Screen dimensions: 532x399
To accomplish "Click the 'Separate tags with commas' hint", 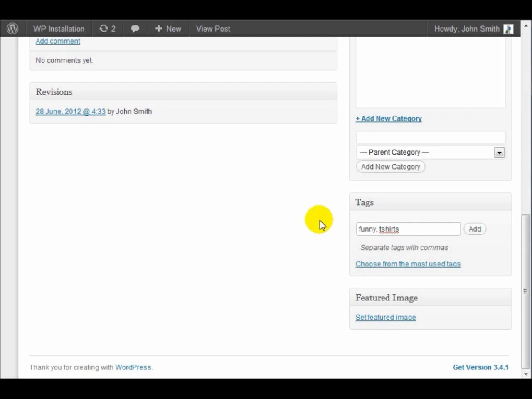I will click(404, 248).
